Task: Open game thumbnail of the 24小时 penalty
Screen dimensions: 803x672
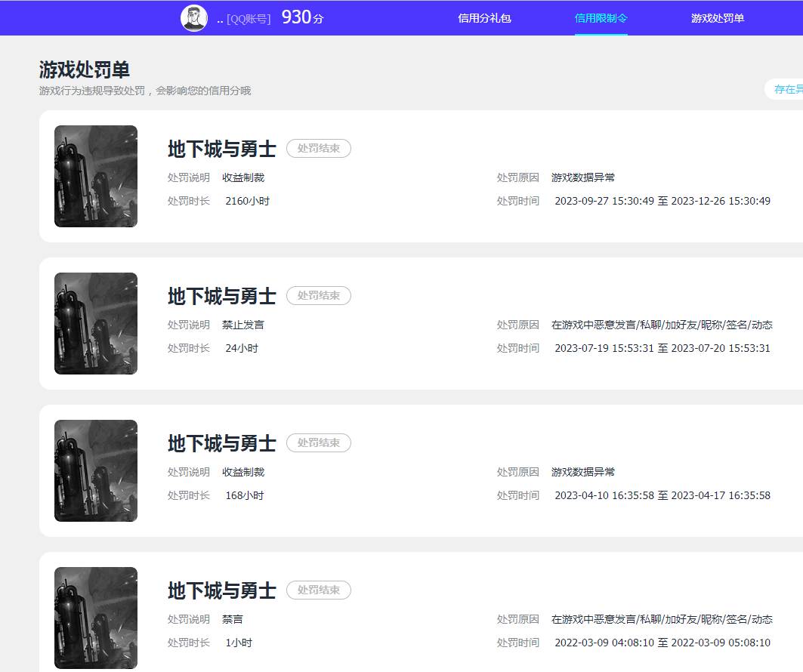Action: [x=96, y=323]
